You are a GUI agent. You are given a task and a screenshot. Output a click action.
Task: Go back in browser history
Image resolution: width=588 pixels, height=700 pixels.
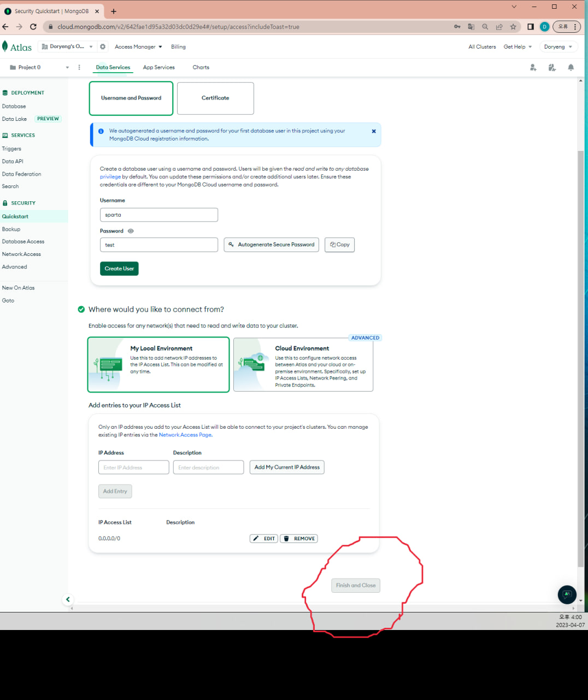tap(5, 26)
